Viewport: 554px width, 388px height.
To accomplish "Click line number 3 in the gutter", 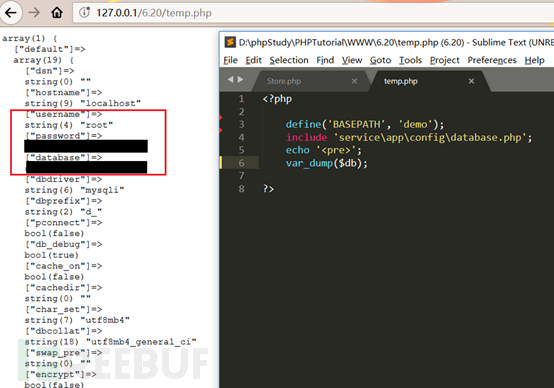I will (241, 124).
